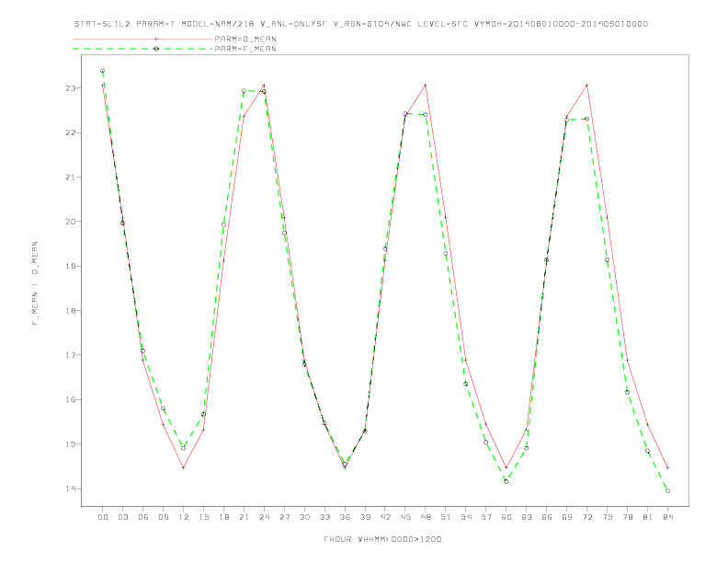
Task: Click x-axis forecast hour label 03
Action: coord(122,517)
